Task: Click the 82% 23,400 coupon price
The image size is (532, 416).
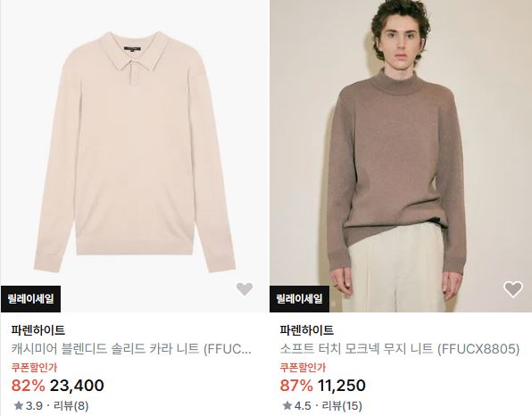Action: 58,386
